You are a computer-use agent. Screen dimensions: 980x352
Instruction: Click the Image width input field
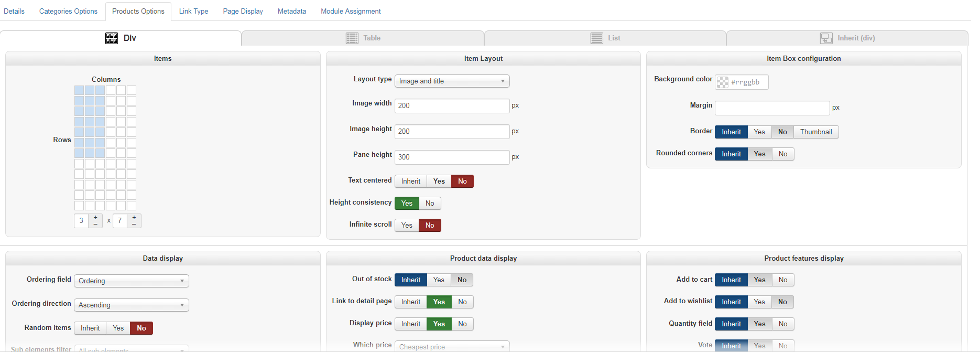coord(452,106)
